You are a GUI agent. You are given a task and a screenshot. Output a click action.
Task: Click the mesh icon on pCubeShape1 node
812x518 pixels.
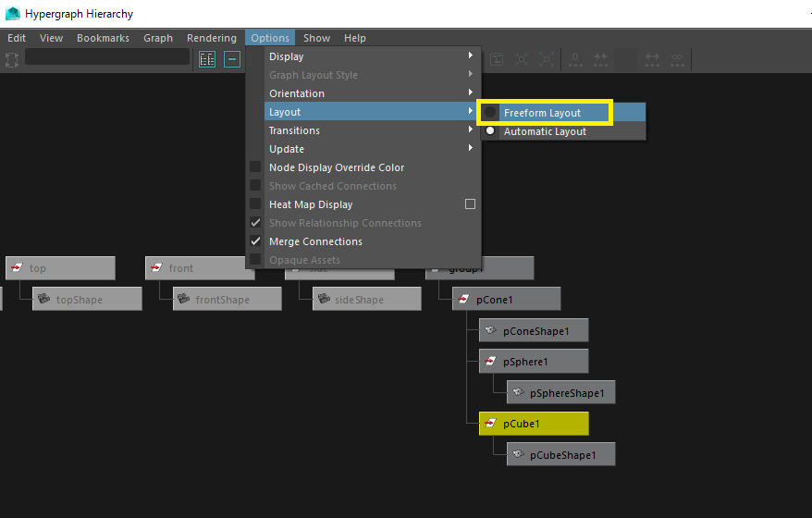pos(518,454)
